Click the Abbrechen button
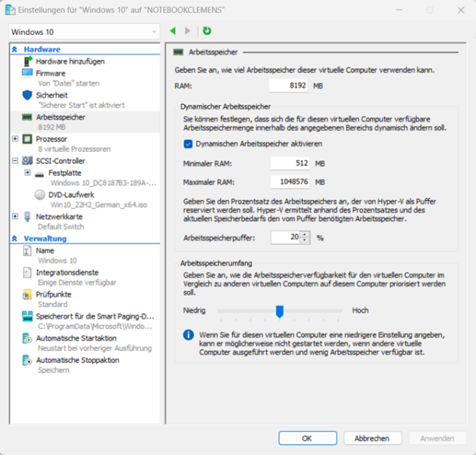 point(372,438)
